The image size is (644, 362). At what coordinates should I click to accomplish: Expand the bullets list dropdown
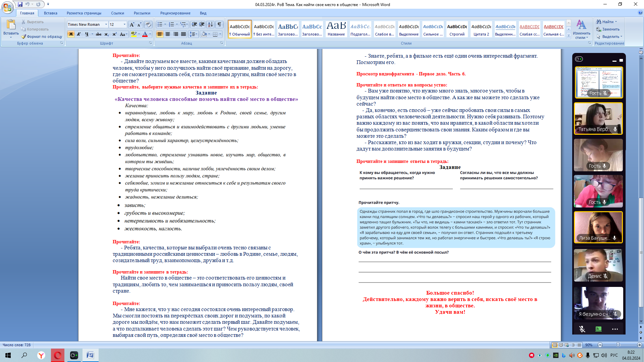pos(165,24)
